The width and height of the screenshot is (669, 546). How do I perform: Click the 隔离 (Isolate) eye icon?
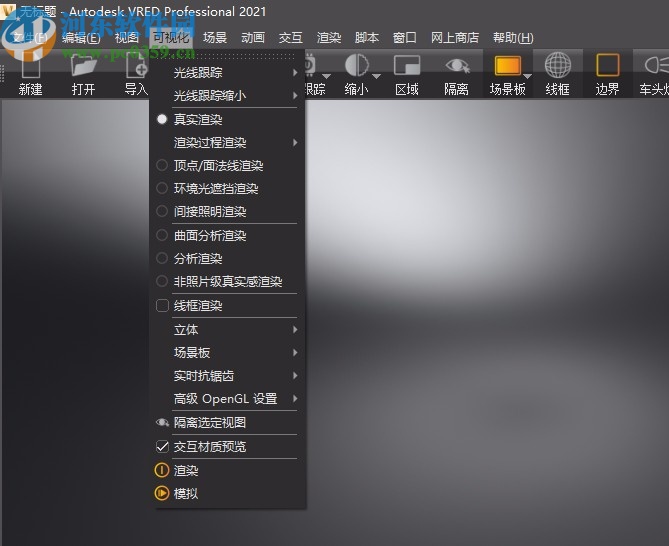click(457, 66)
